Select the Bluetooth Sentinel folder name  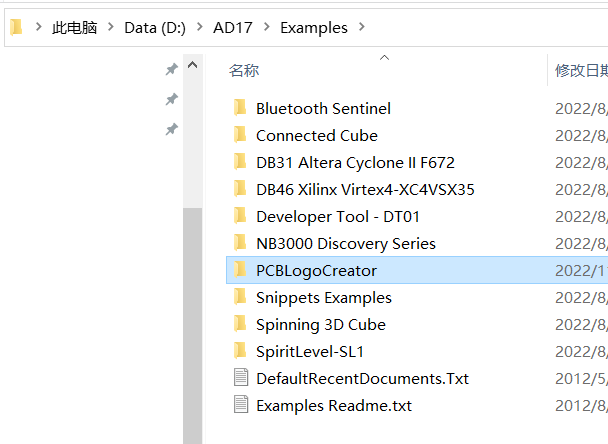coord(323,109)
